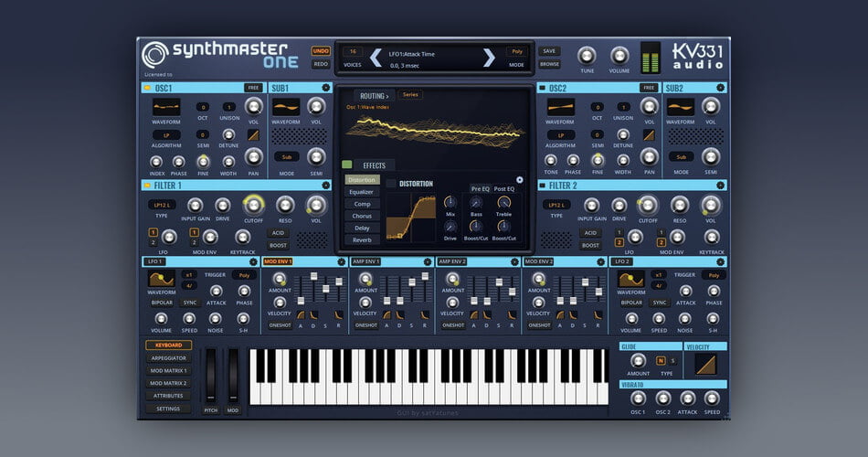Toggle the FILTER 1 power indicator

(147, 185)
